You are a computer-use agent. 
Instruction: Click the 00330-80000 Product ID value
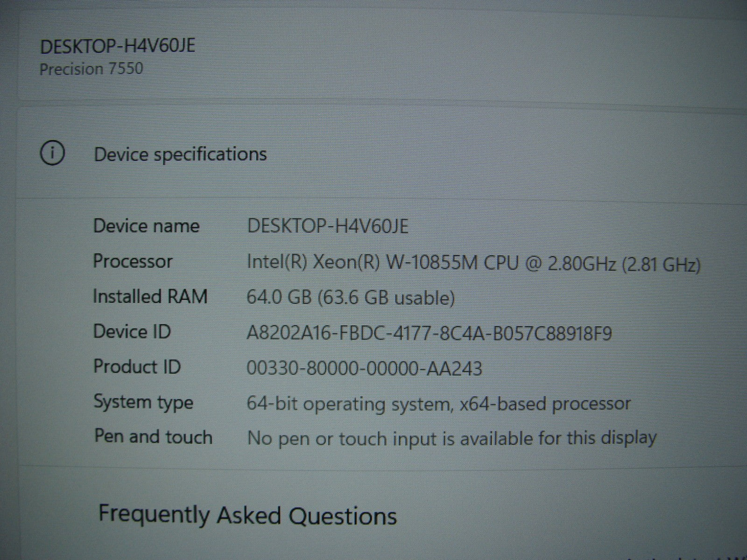click(x=364, y=369)
